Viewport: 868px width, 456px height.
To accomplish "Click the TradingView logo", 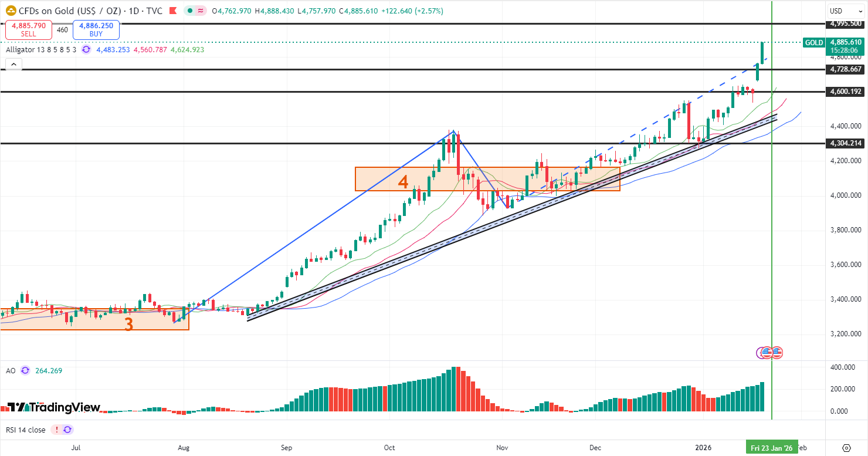I will click(x=54, y=407).
